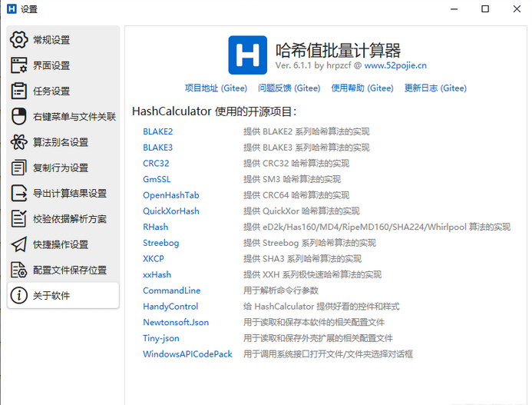The height and width of the screenshot is (405, 532).
Task: Click the 哈希值批量计算器 title text
Action: click(338, 50)
